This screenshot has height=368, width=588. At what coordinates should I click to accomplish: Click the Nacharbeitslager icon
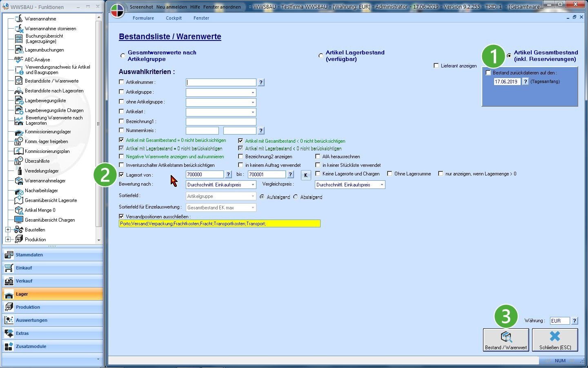(19, 191)
